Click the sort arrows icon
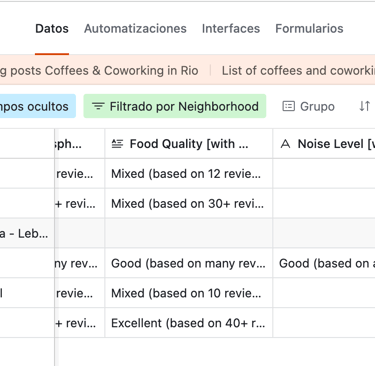375x366 pixels. (x=364, y=106)
